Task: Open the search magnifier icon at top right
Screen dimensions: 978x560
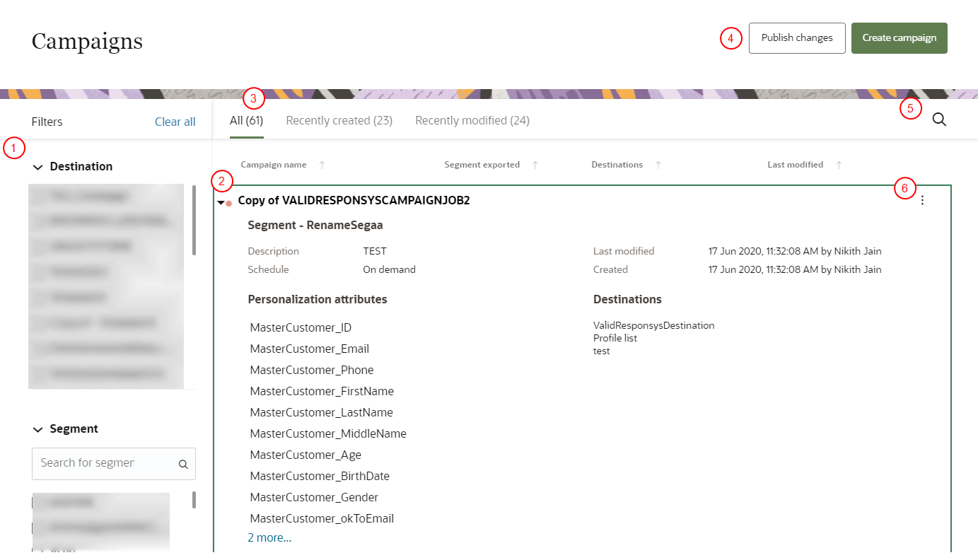Action: click(939, 119)
